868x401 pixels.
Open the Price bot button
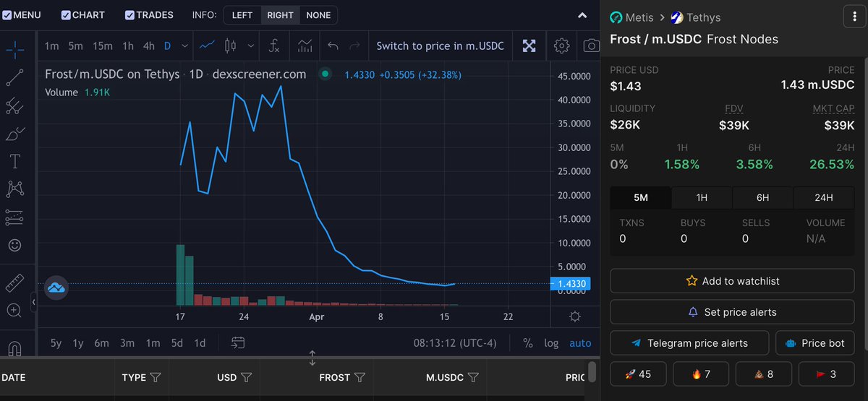pos(815,343)
